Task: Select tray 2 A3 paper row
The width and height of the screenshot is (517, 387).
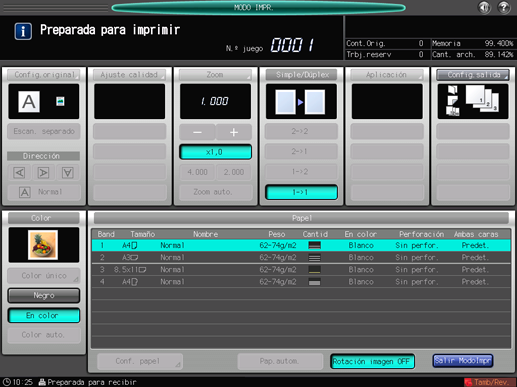Action: pyautogui.click(x=301, y=257)
